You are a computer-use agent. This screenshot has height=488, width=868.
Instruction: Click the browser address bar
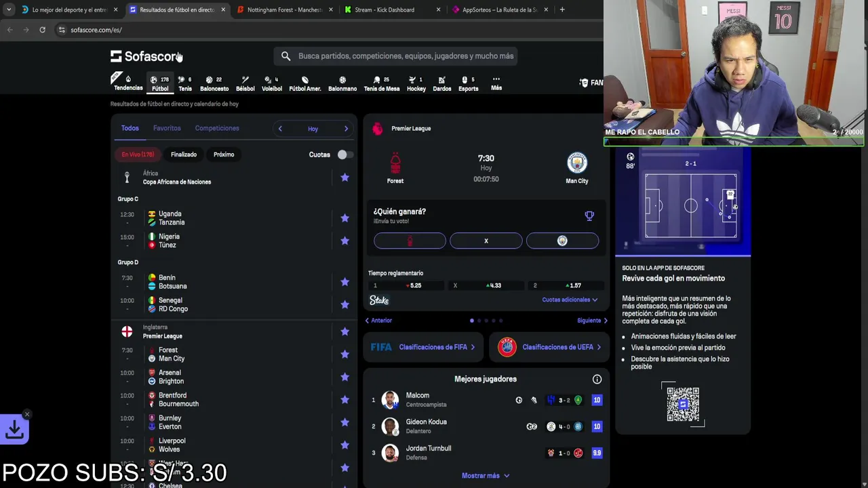[x=328, y=30]
